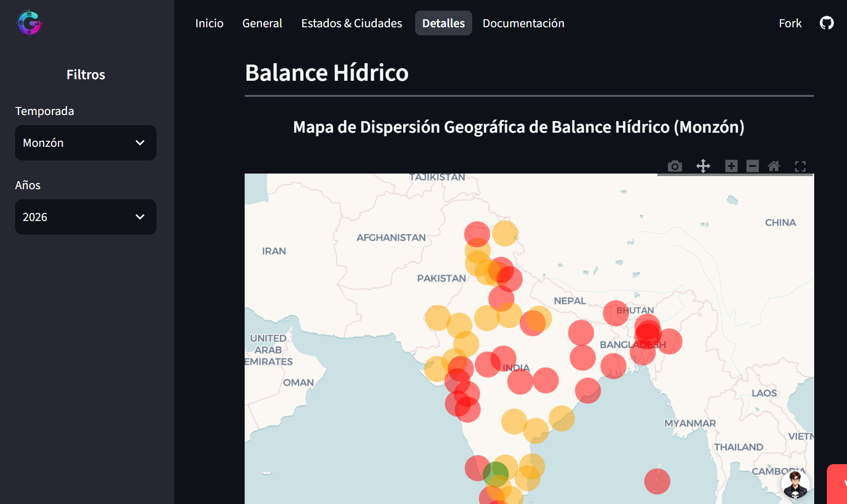Click the avatar icon at bottom right
The width and height of the screenshot is (847, 504).
(x=796, y=485)
